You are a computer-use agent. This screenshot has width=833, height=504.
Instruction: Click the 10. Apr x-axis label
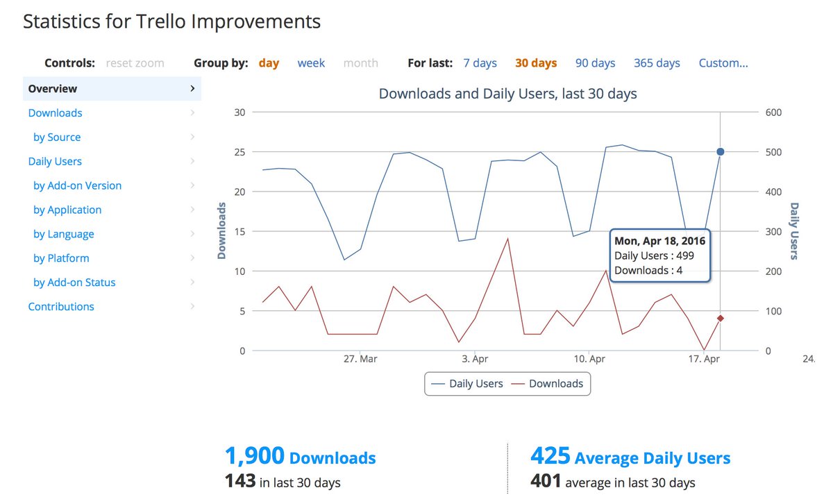tap(589, 359)
